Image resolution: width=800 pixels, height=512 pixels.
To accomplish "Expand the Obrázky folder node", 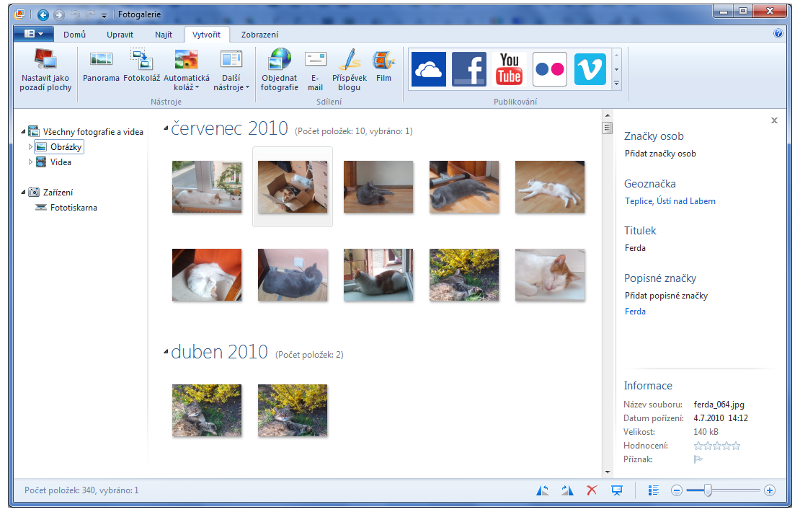I will tap(31, 147).
